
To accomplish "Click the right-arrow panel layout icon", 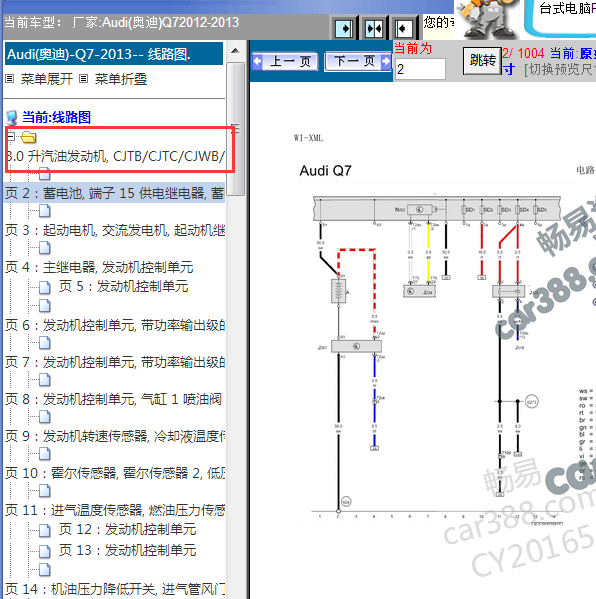I will coord(343,28).
